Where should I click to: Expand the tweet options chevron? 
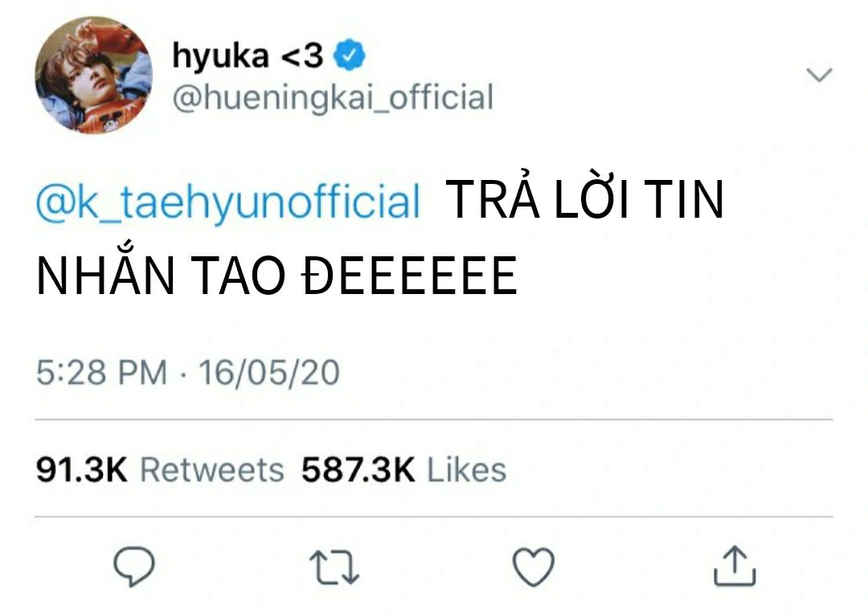pyautogui.click(x=819, y=76)
